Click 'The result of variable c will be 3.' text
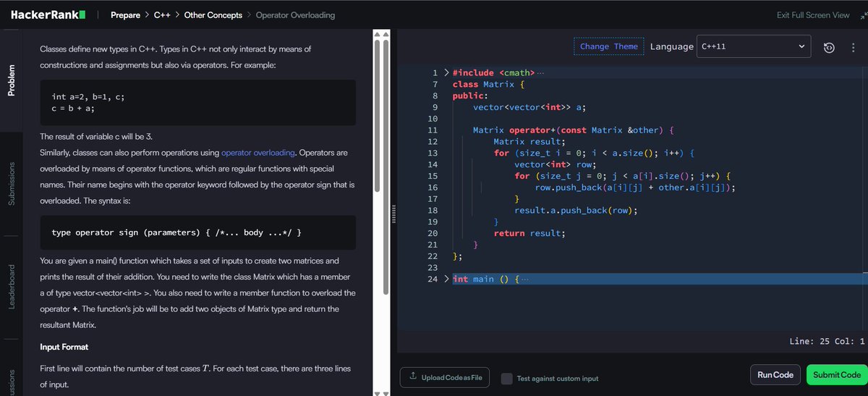The width and height of the screenshot is (868, 396). click(x=96, y=137)
